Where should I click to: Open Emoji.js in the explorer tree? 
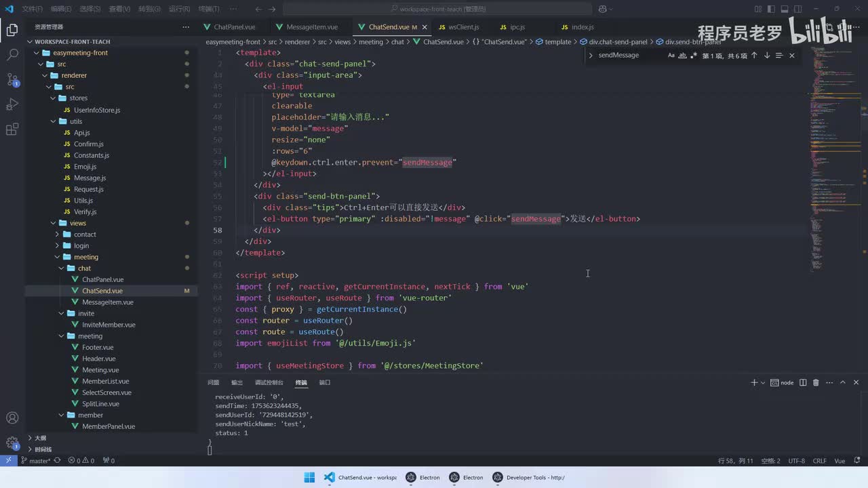click(85, 167)
